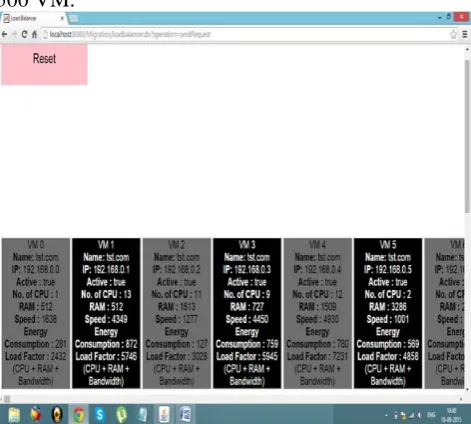This screenshot has width=471, height=424.
Task: Click Load Factor : 2432 in VM 0
Action: (36, 356)
